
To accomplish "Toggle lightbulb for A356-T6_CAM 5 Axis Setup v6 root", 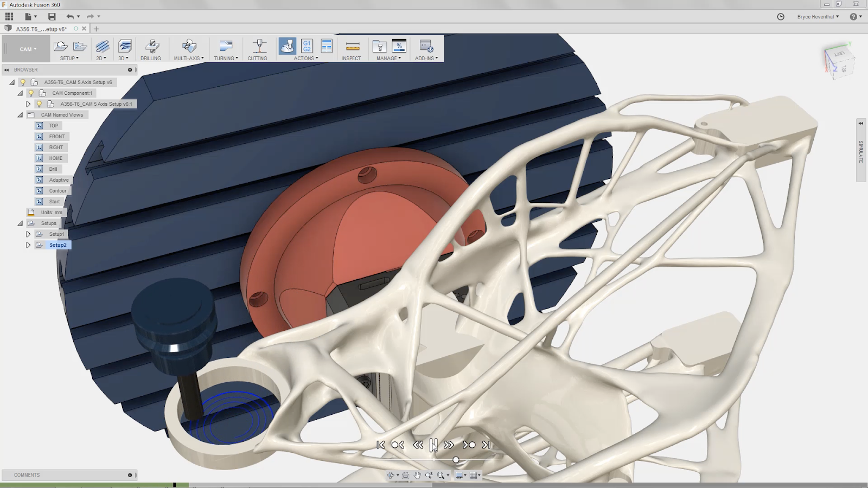I will point(23,82).
